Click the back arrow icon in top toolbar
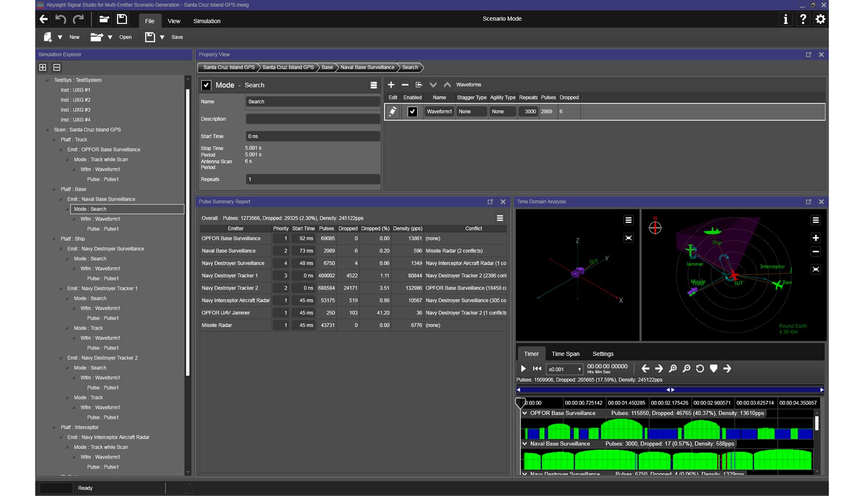 click(44, 19)
